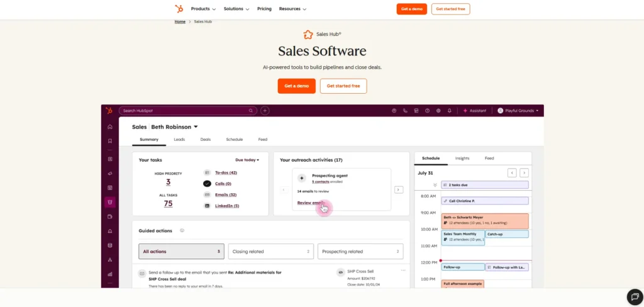Click the data management database icon in sidebar
The width and height of the screenshot is (644, 307).
[109, 245]
